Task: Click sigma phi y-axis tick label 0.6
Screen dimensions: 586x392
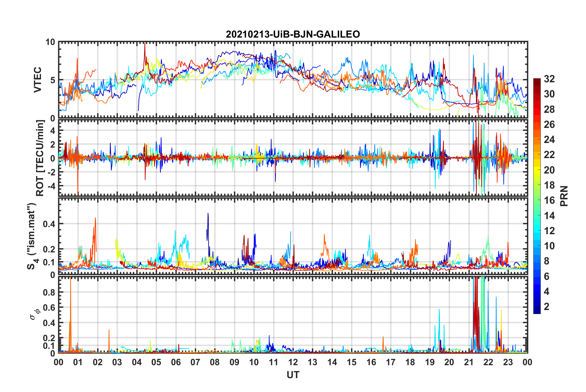Action: point(49,308)
